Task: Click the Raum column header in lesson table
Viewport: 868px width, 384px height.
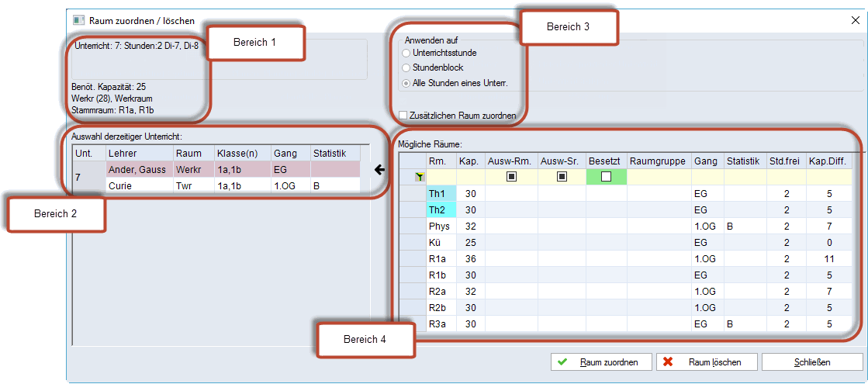Action: (x=192, y=153)
